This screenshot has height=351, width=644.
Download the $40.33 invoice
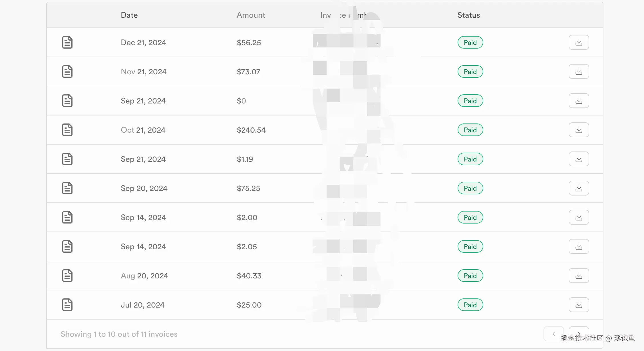[579, 276]
